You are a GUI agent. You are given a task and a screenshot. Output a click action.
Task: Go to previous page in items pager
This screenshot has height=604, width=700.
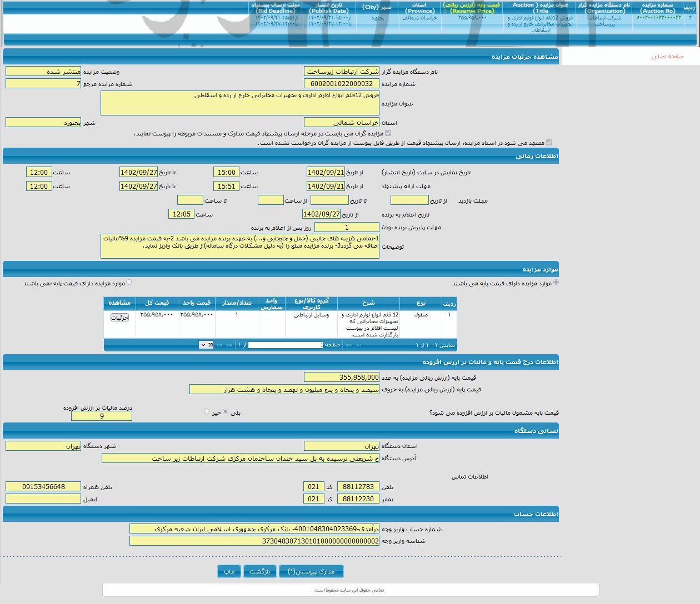tap(349, 345)
